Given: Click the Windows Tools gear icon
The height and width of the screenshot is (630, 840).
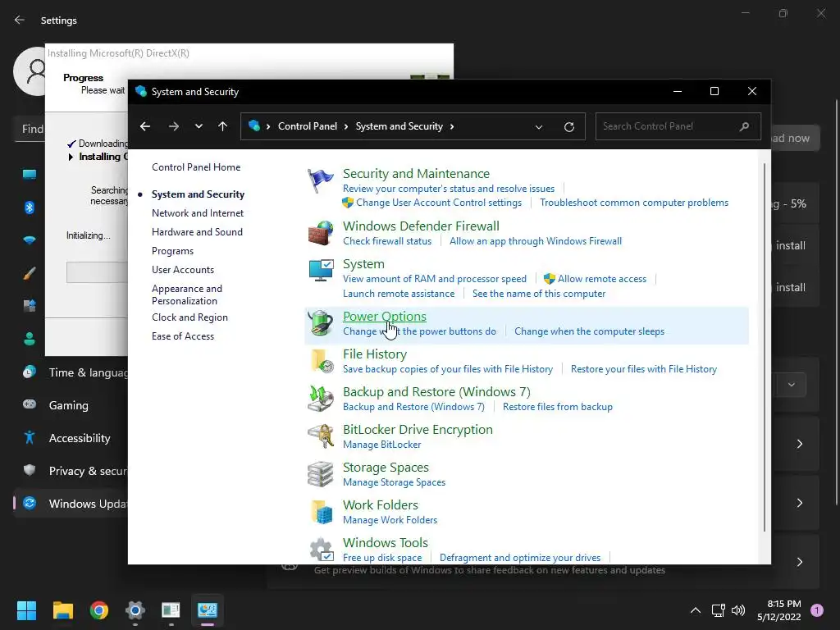Looking at the screenshot, I should (x=321, y=549).
